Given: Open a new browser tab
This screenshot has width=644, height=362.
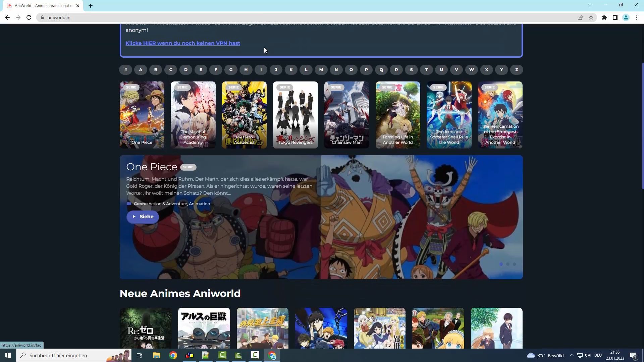Looking at the screenshot, I should tap(91, 6).
